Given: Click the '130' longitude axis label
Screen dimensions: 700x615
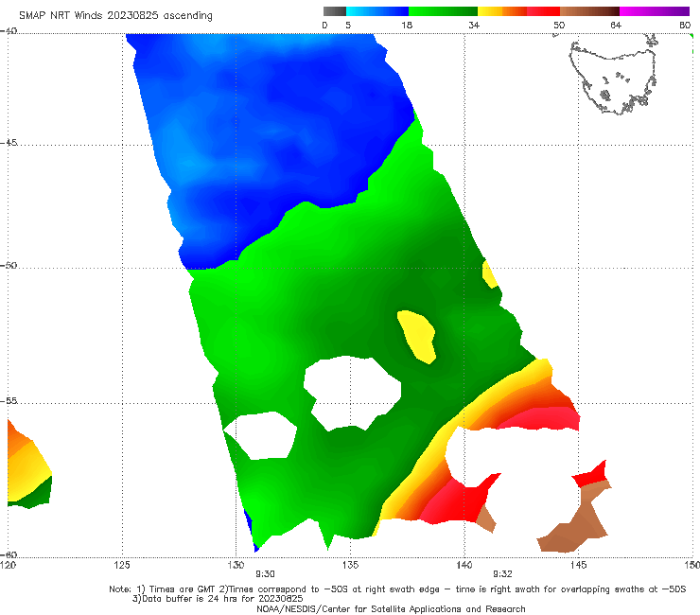Looking at the screenshot, I should pyautogui.click(x=236, y=565).
